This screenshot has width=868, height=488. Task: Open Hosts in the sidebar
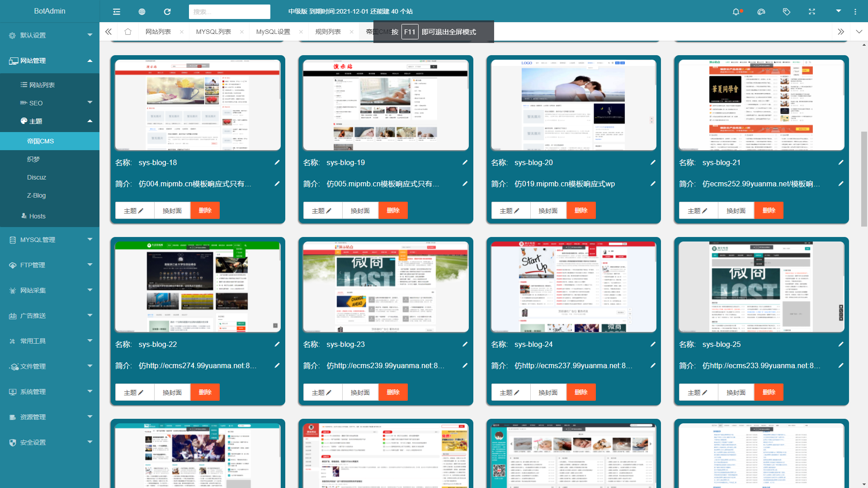[x=50, y=216]
